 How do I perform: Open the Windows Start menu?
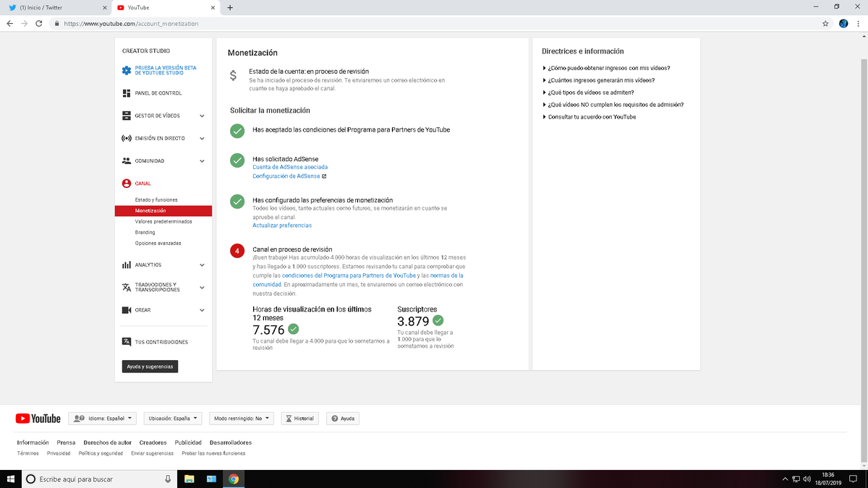[x=10, y=479]
